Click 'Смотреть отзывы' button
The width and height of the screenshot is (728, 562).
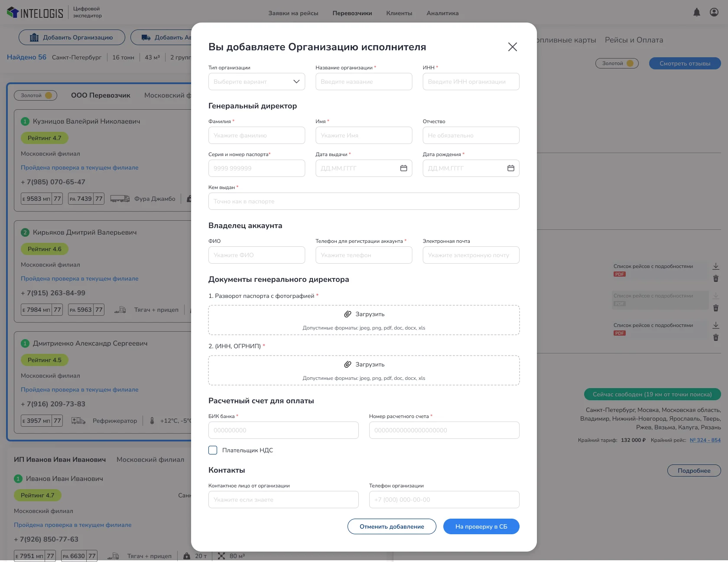[685, 63]
